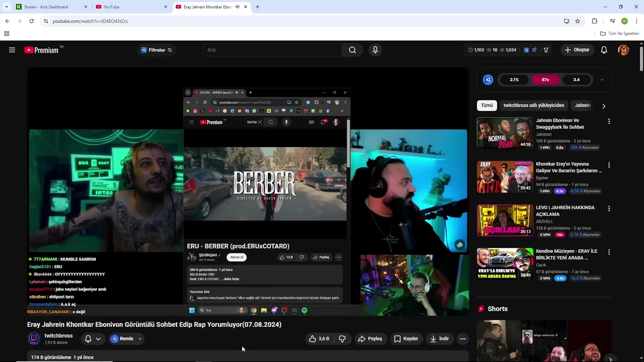644x362 pixels.
Task: Open Tüm Yer İşaretleri bookmarks folder
Action: pos(620,34)
